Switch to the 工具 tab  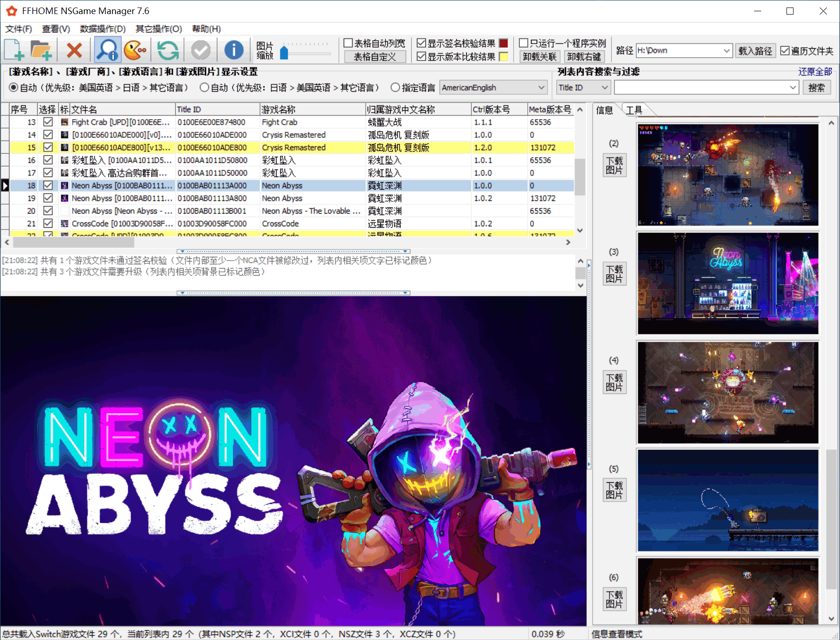click(x=634, y=110)
